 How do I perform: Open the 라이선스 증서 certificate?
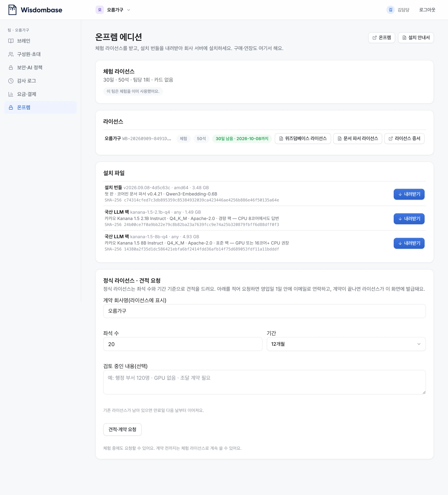(x=404, y=139)
